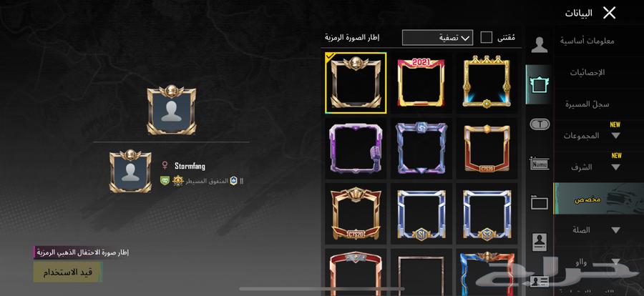Open the ID card portrait icon

(540, 242)
